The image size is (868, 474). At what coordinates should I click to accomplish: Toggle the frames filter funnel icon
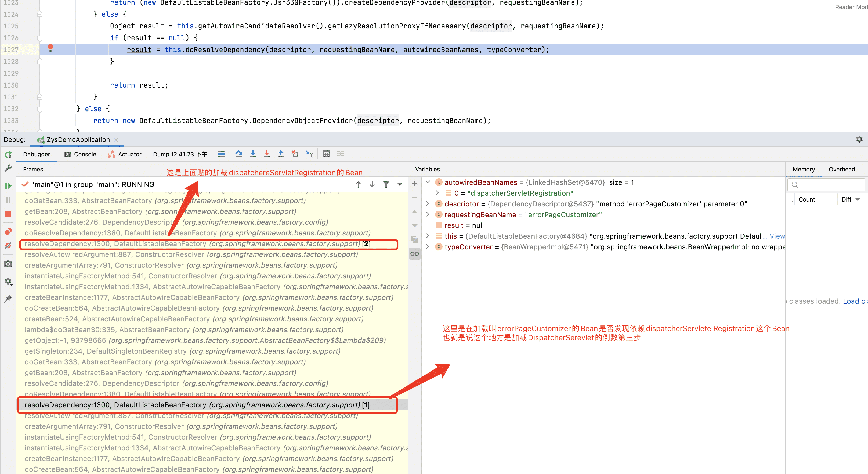coord(386,184)
